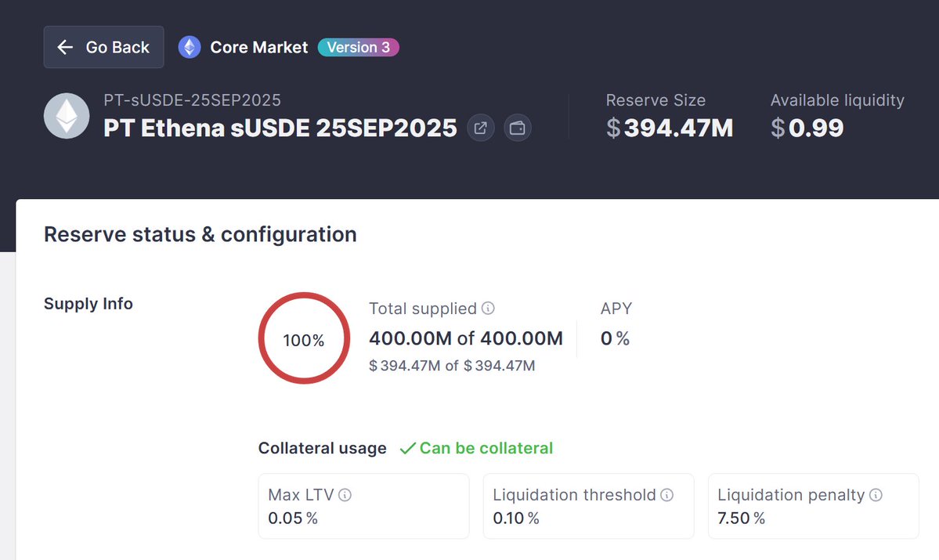Click the Ethereum Core Market logo icon
This screenshot has height=560, width=939.
click(x=190, y=47)
